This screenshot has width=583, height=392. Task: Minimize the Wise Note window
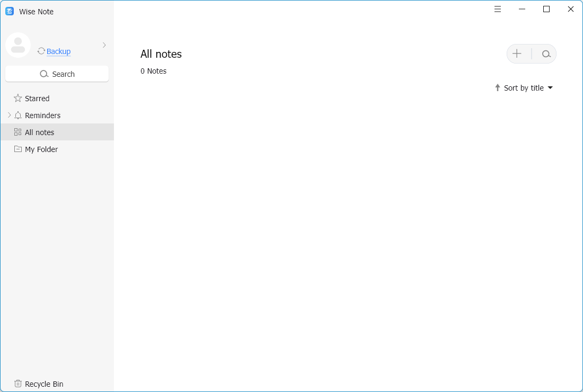pos(522,9)
